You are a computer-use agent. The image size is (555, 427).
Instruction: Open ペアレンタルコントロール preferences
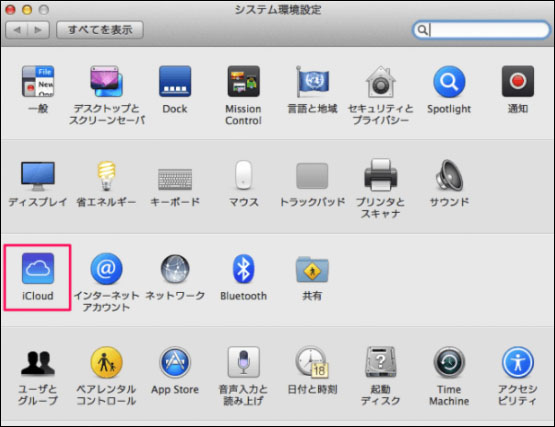[107, 362]
